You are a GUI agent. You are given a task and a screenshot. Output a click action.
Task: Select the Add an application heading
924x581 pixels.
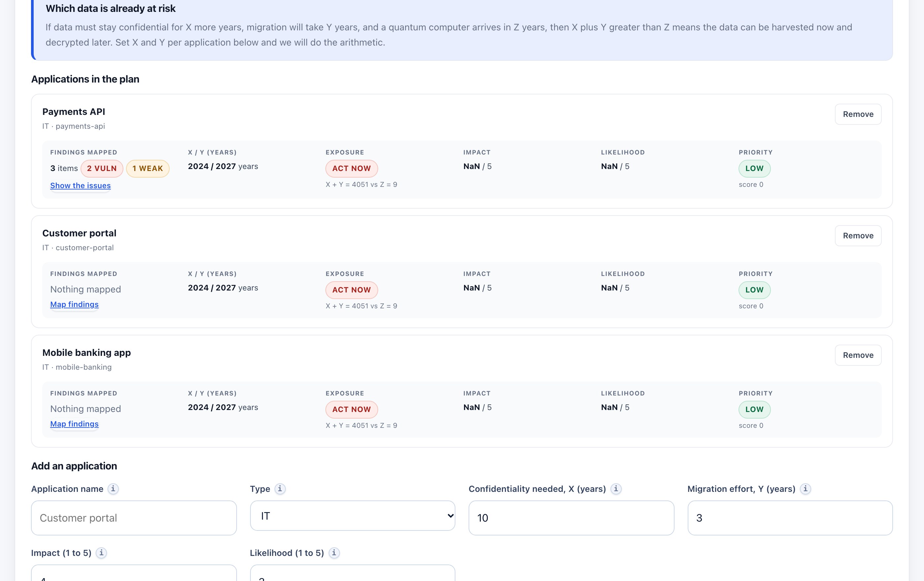pyautogui.click(x=74, y=466)
